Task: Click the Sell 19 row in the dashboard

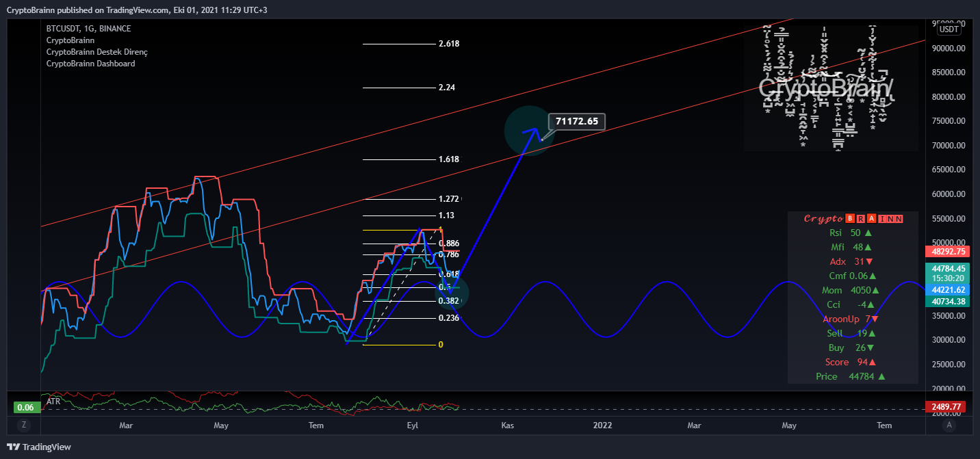Action: pyautogui.click(x=852, y=333)
